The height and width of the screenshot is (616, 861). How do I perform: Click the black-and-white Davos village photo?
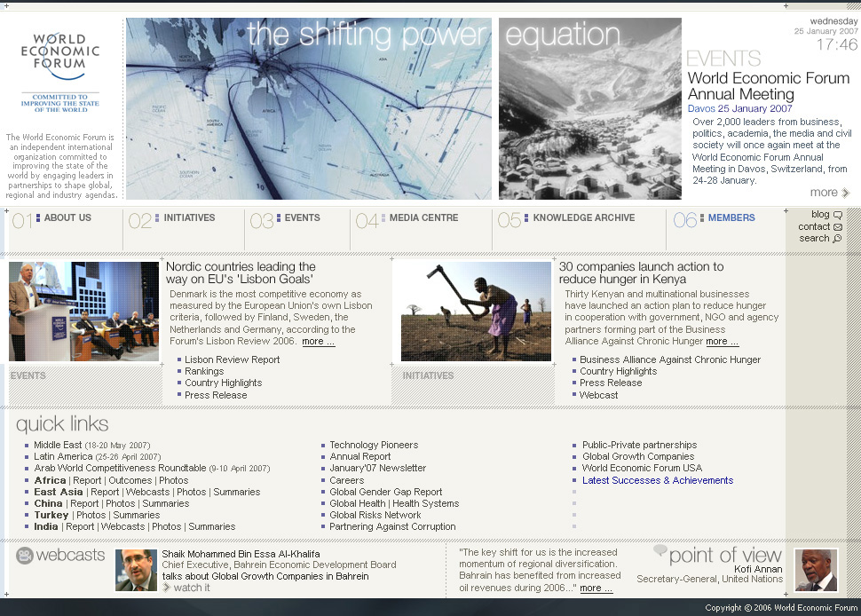590,108
